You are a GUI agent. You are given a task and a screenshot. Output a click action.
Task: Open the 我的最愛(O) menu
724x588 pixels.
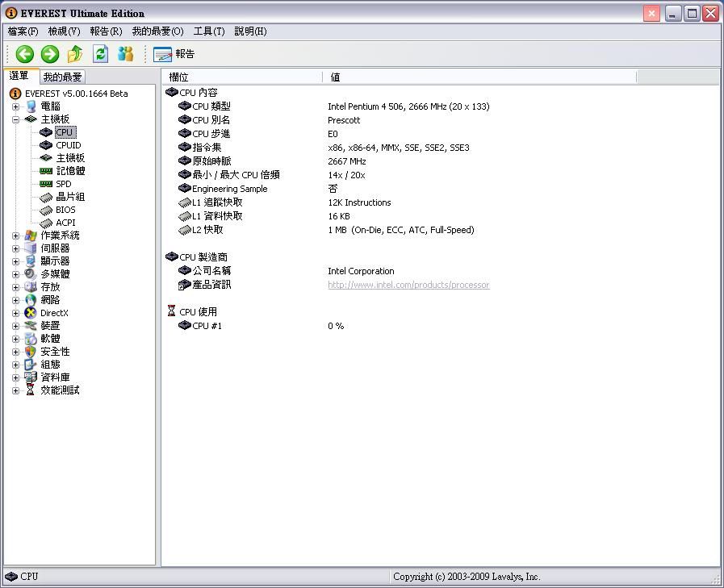(x=158, y=31)
